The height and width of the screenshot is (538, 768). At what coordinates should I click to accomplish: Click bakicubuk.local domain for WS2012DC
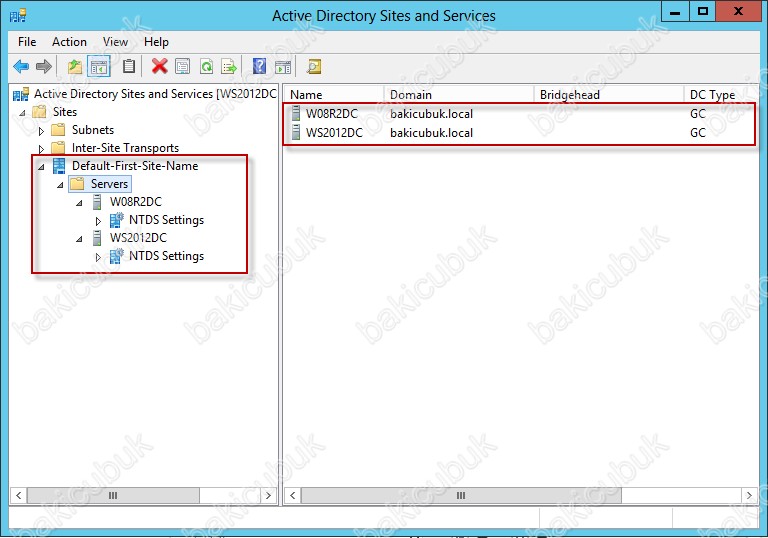click(x=432, y=132)
